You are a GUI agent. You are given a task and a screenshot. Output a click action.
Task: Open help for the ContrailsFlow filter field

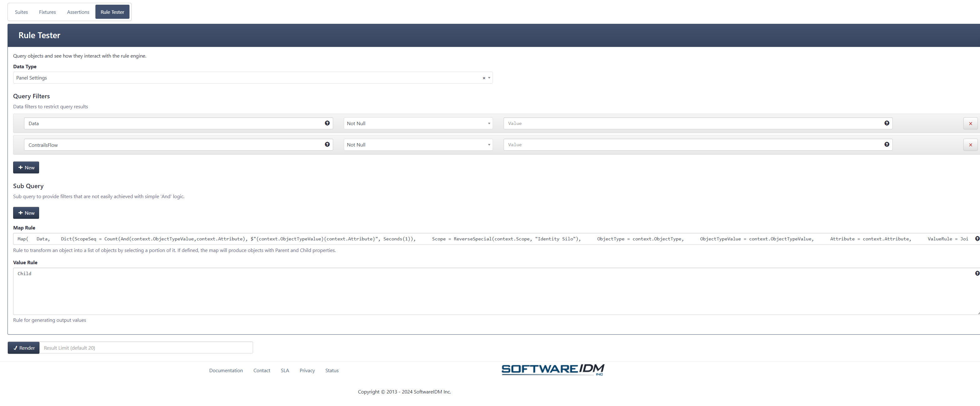327,145
